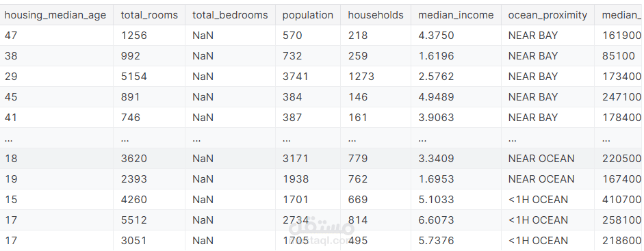Click the NaN cell in the row with age 38
The height and width of the screenshot is (251, 644).
[x=203, y=56]
